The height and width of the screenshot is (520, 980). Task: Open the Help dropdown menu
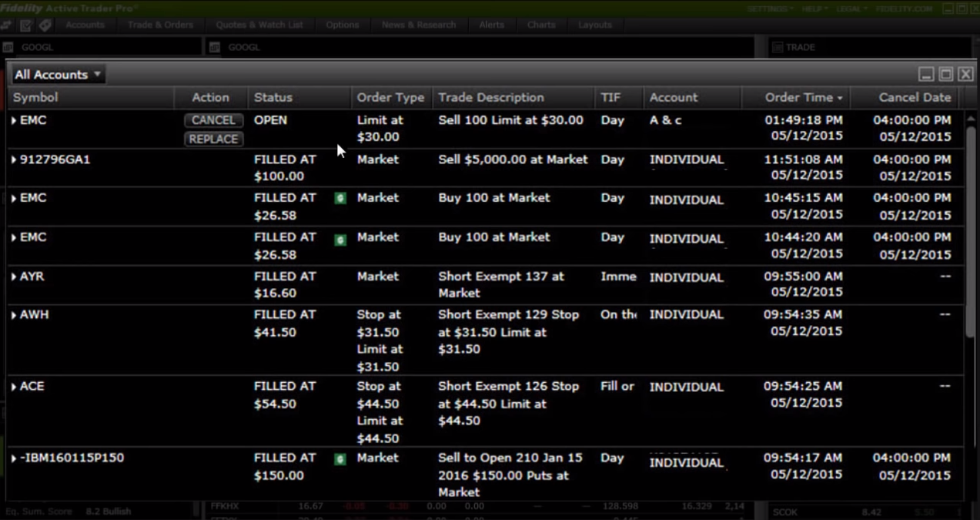814,8
